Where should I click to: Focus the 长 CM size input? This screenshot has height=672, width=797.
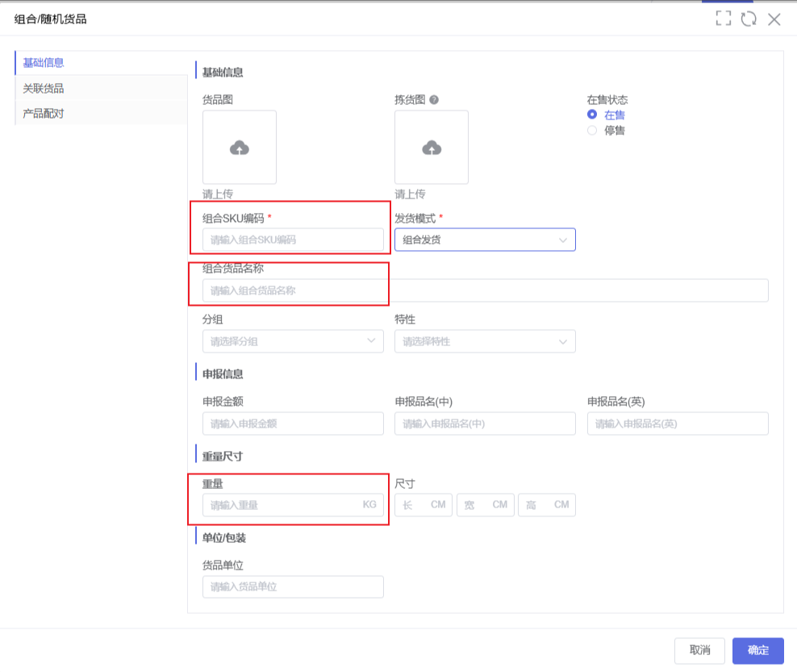(x=424, y=505)
